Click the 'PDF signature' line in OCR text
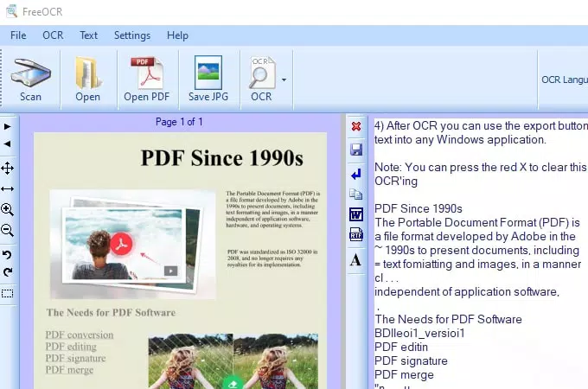The image size is (588, 389). point(411,360)
